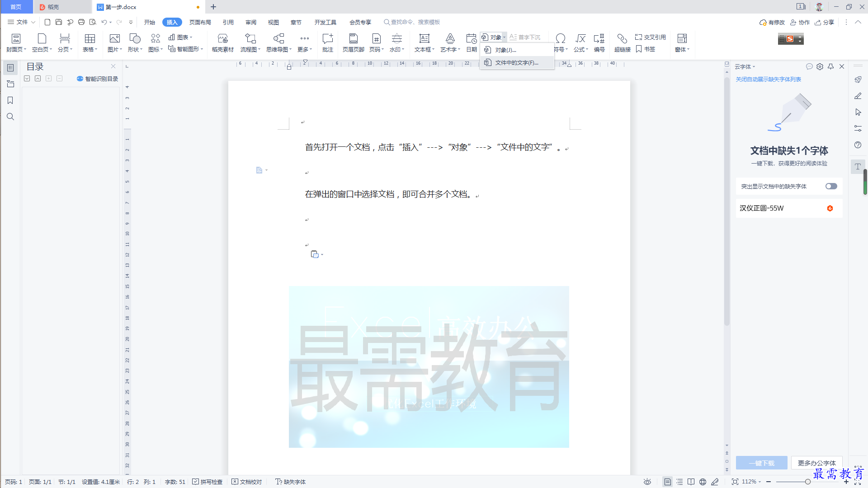
Task: Open settings gear in 云字体 panel
Action: (820, 66)
